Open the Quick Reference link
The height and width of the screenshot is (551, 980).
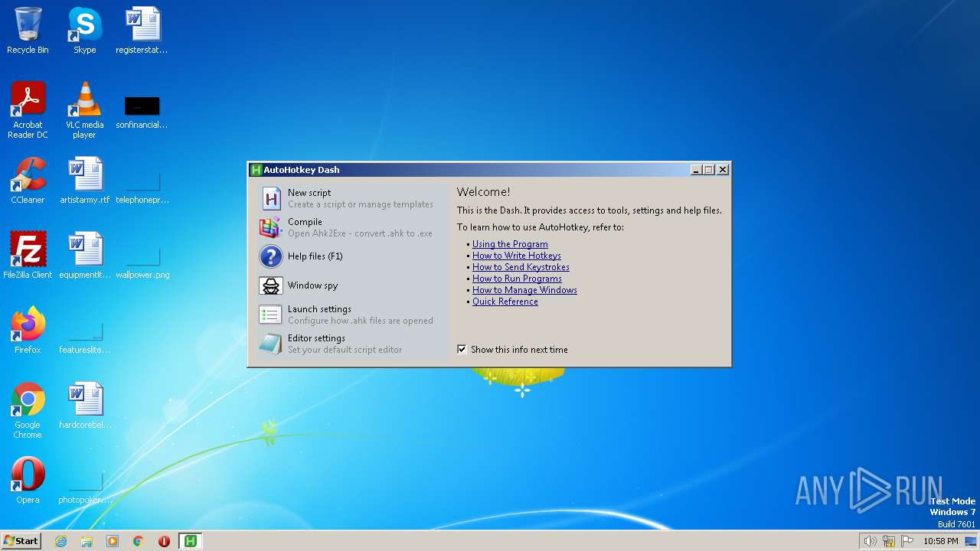tap(505, 302)
